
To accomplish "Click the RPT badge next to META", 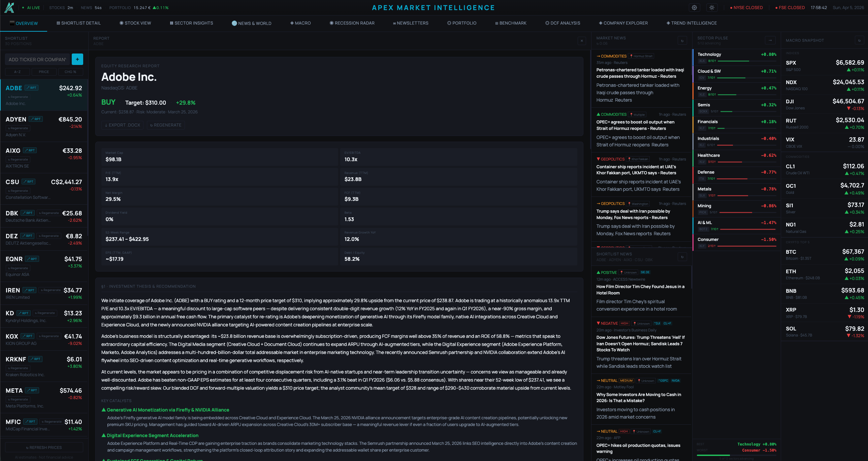I will click(32, 390).
